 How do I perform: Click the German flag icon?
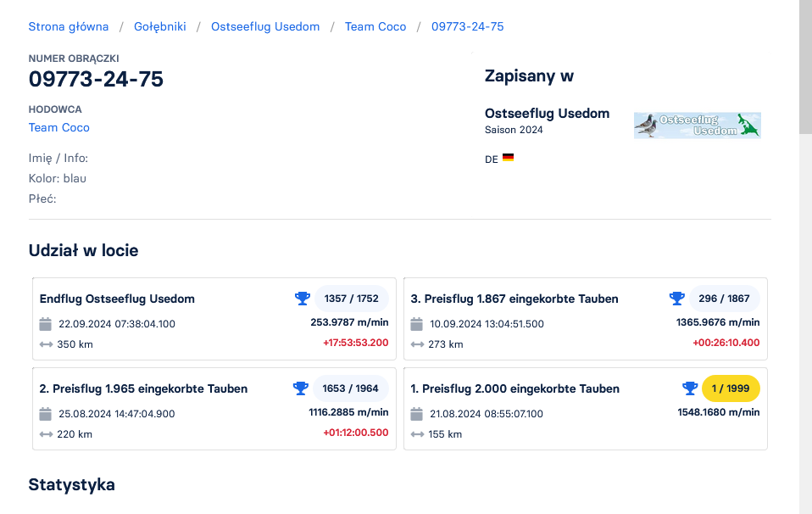[508, 158]
